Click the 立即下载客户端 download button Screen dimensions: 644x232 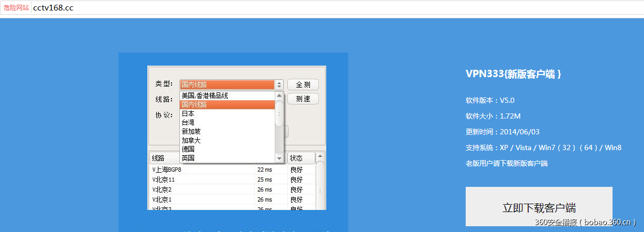(x=539, y=207)
